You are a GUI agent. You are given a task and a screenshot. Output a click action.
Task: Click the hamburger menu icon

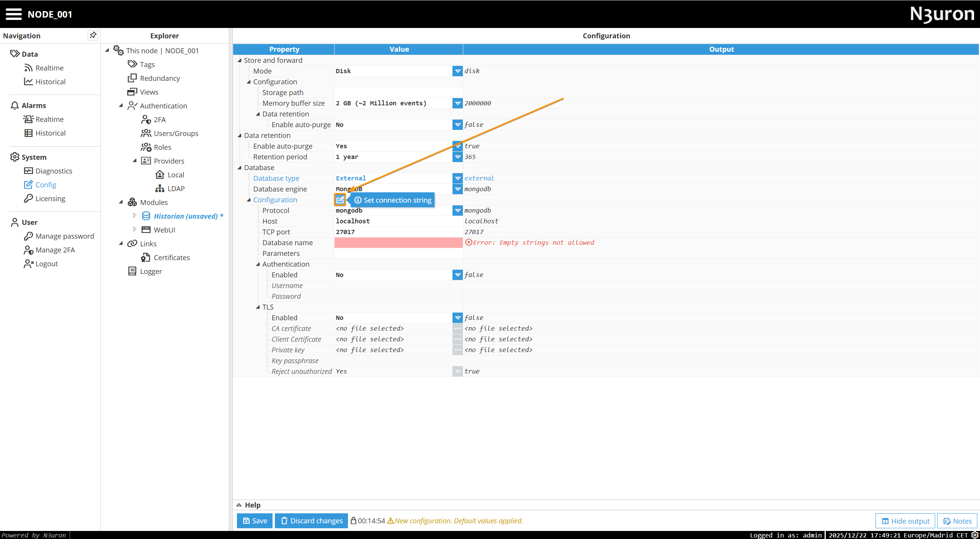[13, 14]
